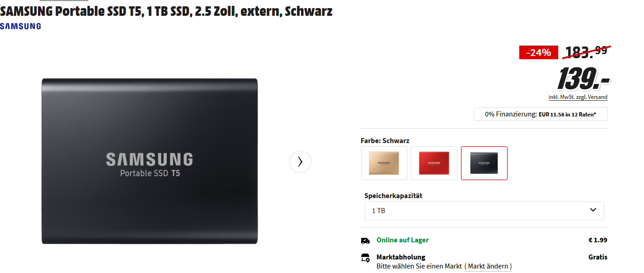Open the Speicherkapazität dropdown
The image size is (644, 273).
(x=484, y=210)
